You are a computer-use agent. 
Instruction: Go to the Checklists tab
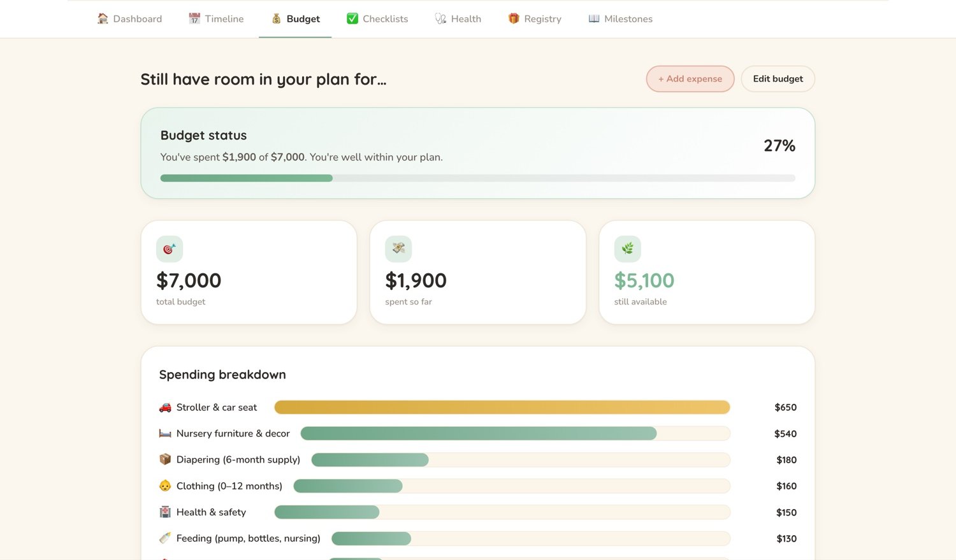[377, 19]
